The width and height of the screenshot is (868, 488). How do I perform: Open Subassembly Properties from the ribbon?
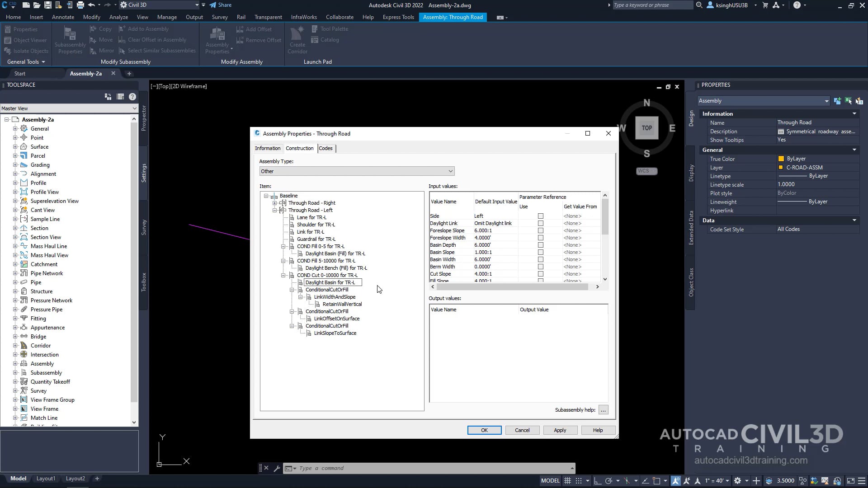point(70,40)
